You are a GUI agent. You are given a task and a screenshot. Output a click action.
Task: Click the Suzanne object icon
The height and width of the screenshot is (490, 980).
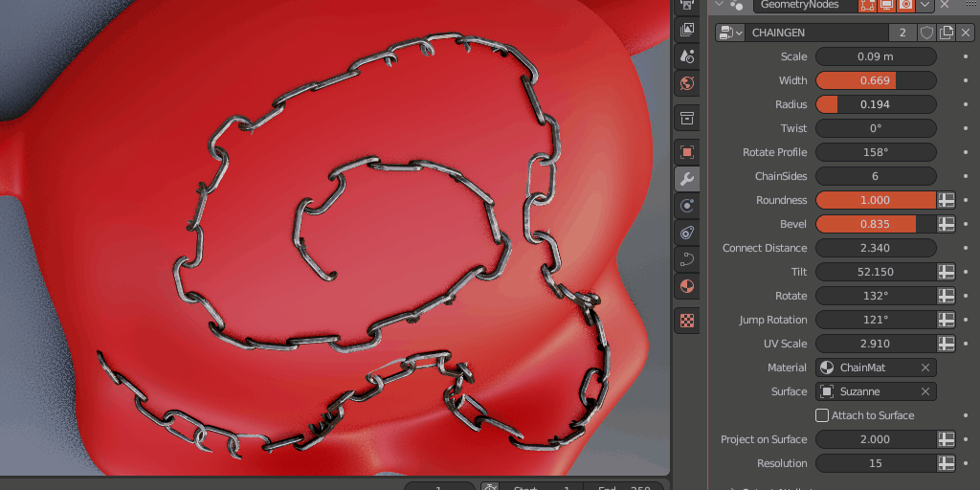coord(827,391)
